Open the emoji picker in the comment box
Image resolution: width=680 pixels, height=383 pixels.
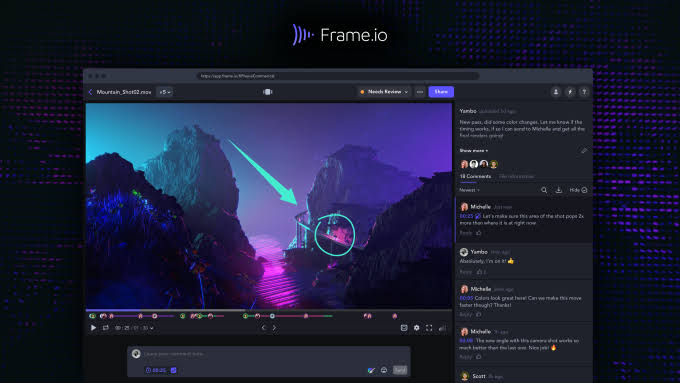[384, 370]
